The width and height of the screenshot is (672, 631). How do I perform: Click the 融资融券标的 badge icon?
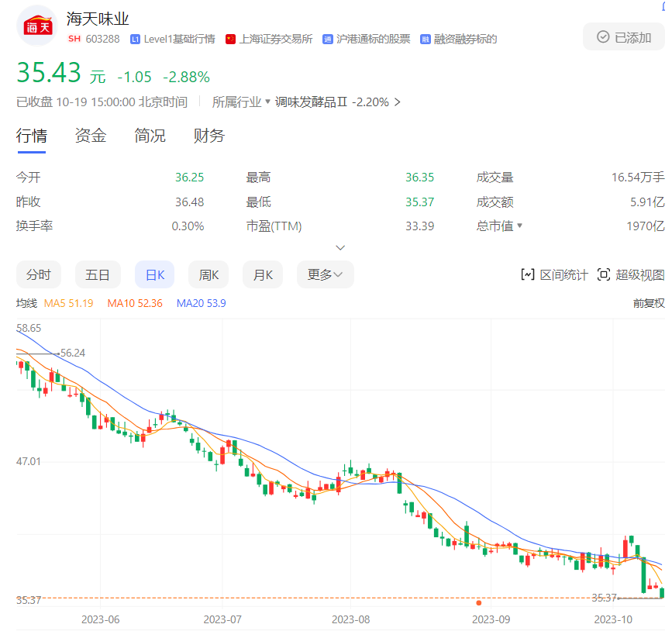click(x=425, y=39)
